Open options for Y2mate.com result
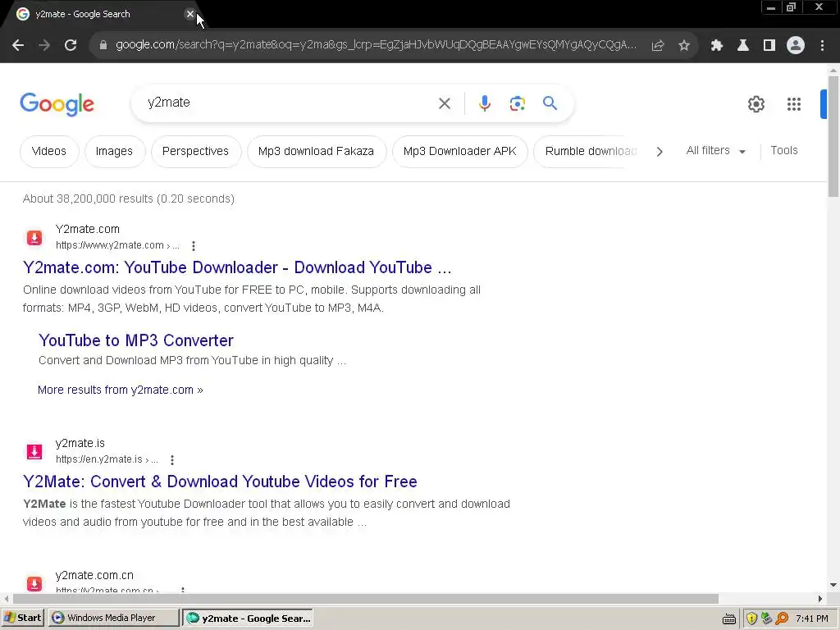The width and height of the screenshot is (840, 630). coord(194,246)
